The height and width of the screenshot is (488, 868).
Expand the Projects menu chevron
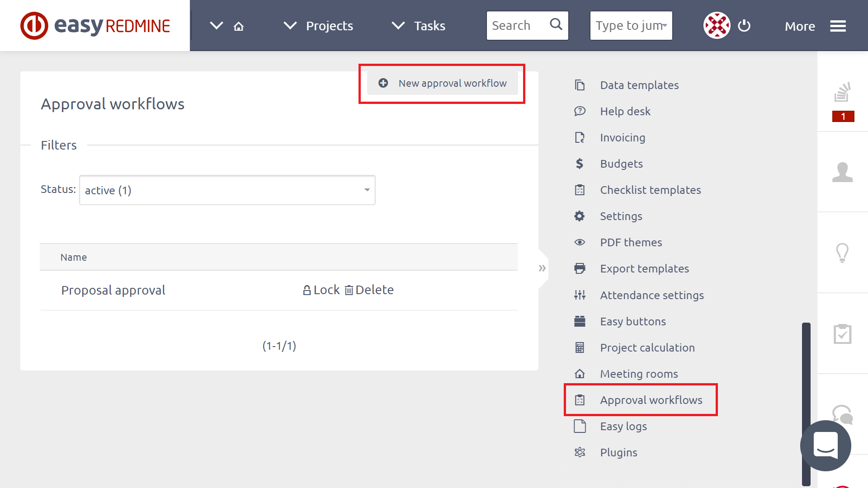click(290, 26)
